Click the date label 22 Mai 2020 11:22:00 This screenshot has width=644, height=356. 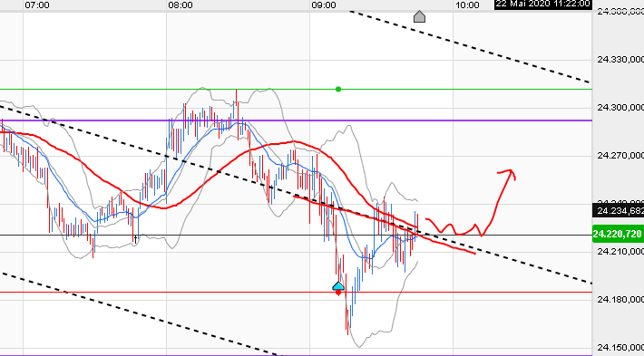pyautogui.click(x=542, y=5)
